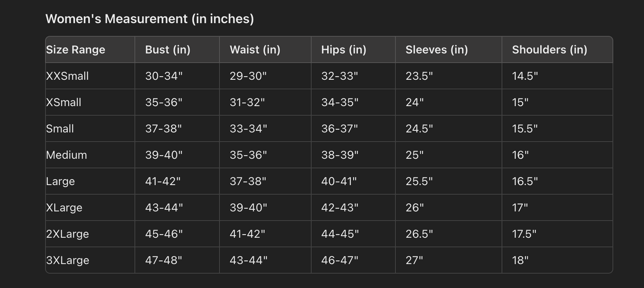The image size is (644, 288).
Task: Select the 33-34" waist value for Small
Action: [x=248, y=128]
